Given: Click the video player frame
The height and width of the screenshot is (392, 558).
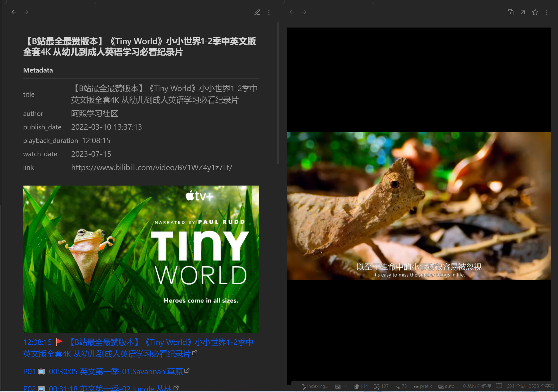Looking at the screenshot, I should [x=419, y=206].
